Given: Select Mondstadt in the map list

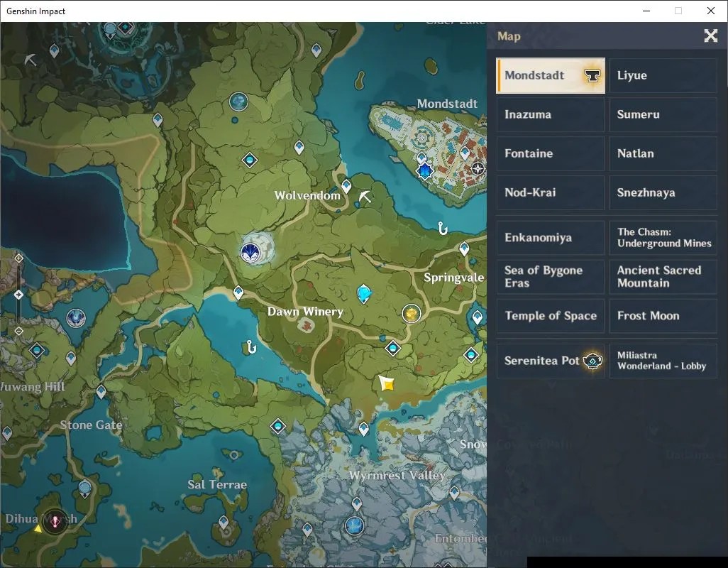Looking at the screenshot, I should [550, 75].
